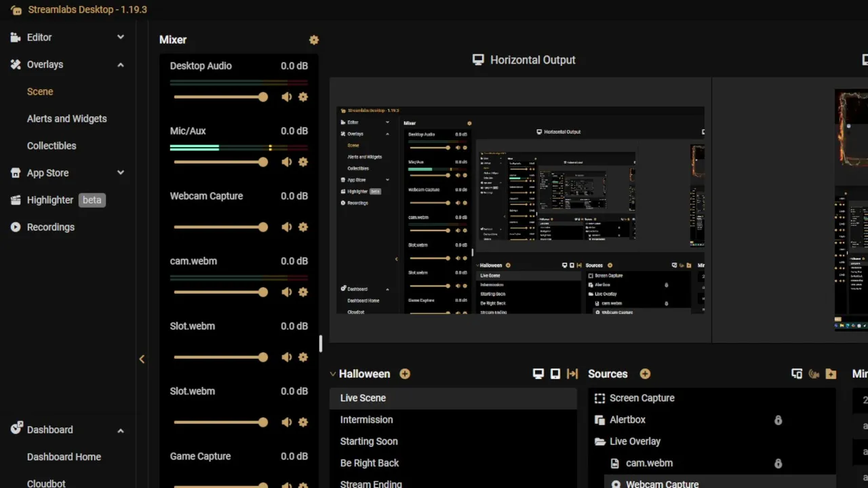
Task: Click the Overlays brush icon
Action: [16, 64]
